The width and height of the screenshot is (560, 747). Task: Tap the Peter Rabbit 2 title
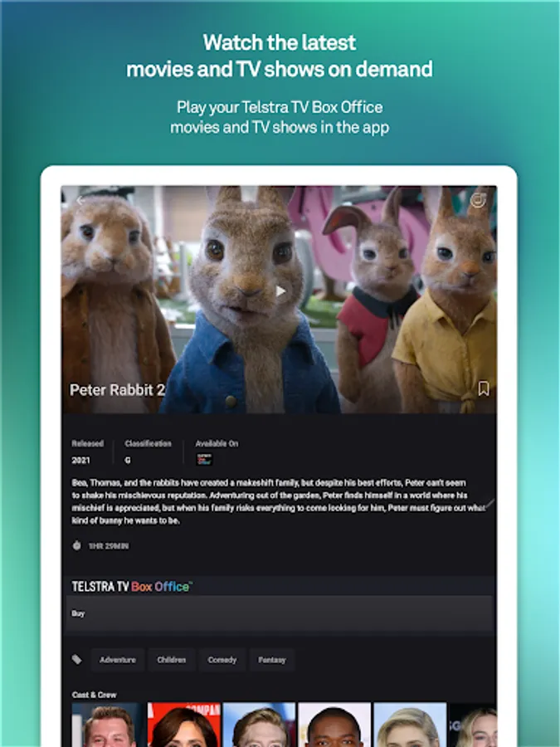(x=117, y=390)
